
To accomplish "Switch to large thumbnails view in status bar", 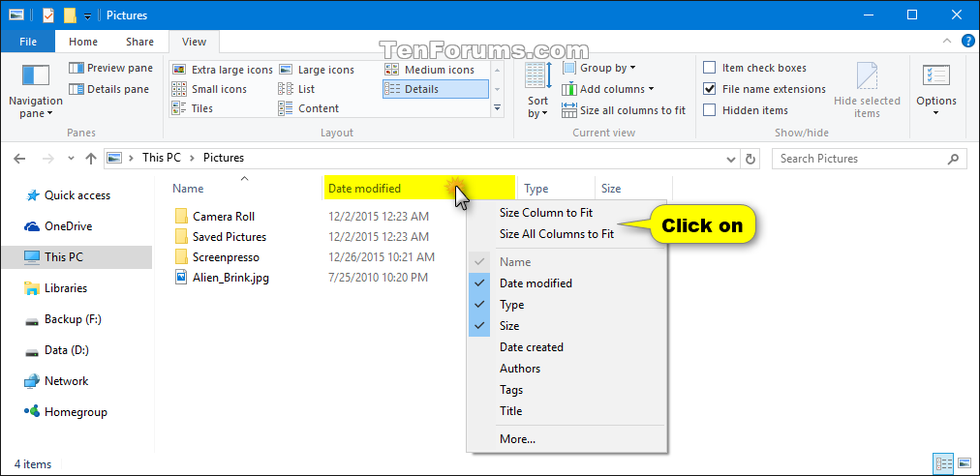I will click(x=965, y=463).
